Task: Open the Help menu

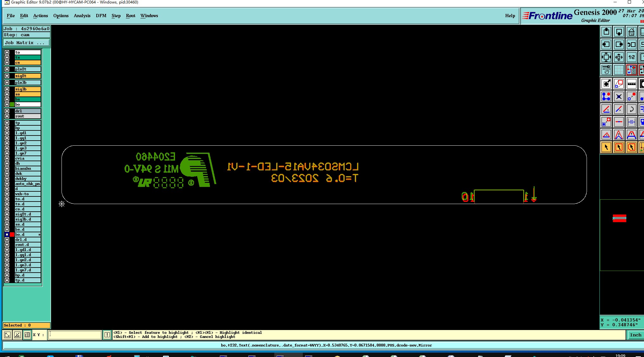Action: [510, 16]
